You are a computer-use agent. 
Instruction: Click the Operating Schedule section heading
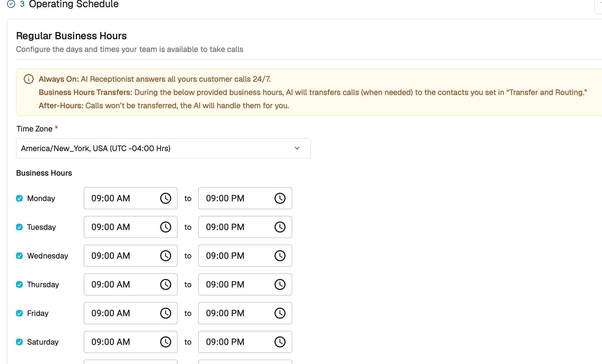[74, 4]
